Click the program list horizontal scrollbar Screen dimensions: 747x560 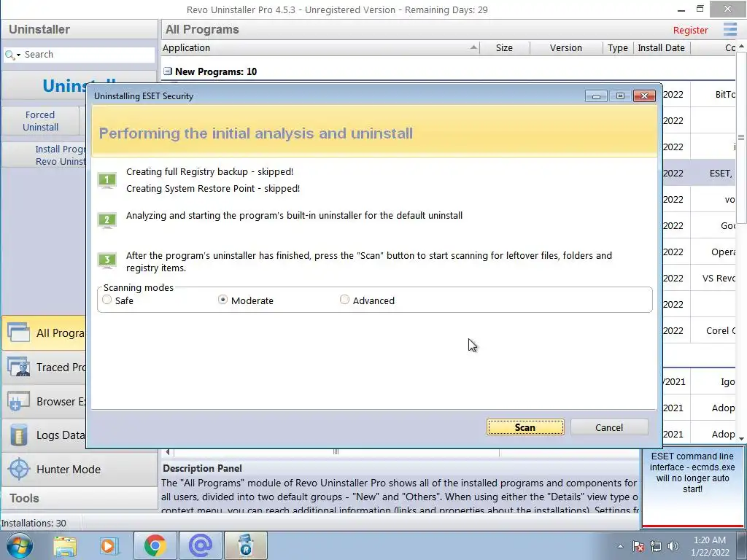[336, 451]
